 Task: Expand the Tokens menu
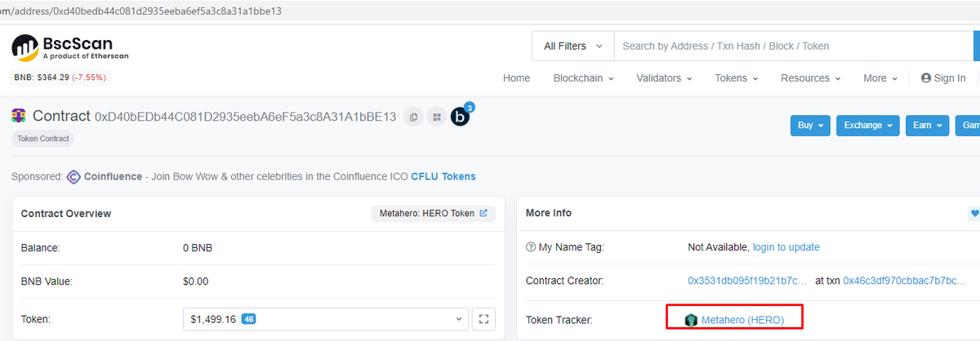736,78
